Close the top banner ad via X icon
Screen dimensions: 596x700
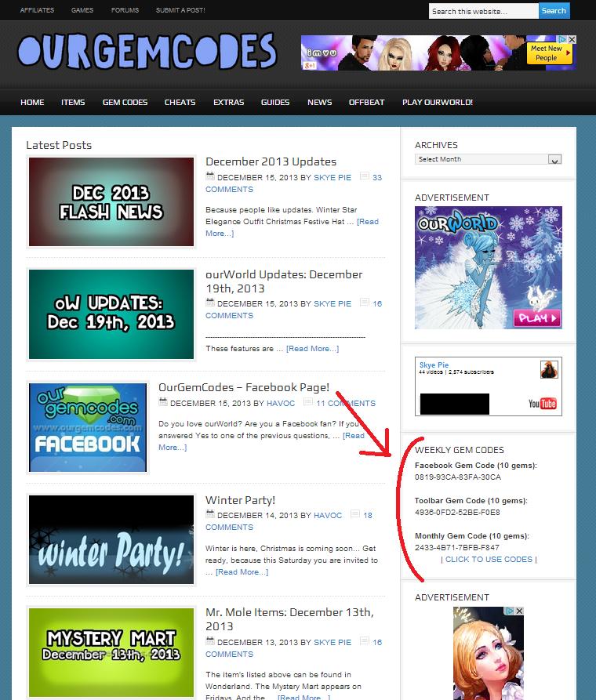572,40
